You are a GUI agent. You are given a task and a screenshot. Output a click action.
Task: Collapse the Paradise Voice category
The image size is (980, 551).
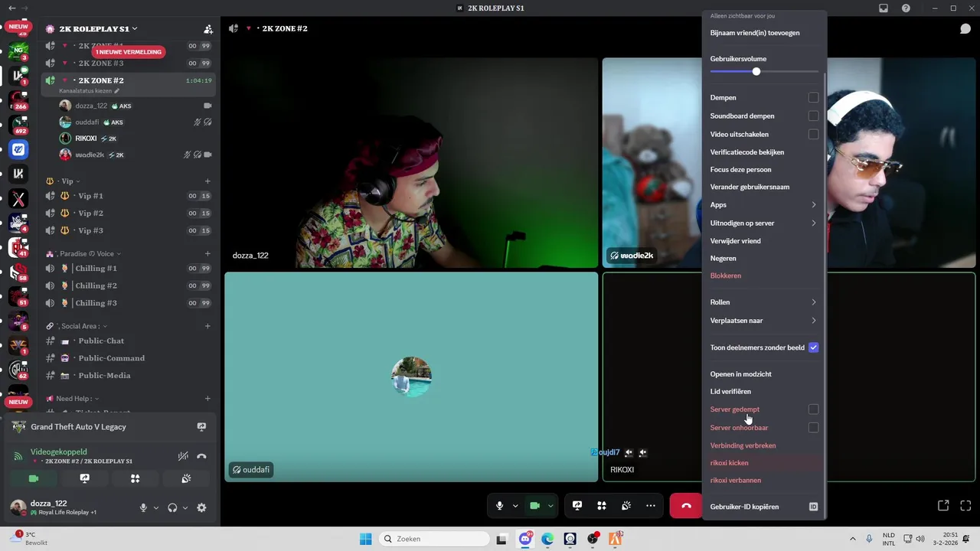click(86, 253)
